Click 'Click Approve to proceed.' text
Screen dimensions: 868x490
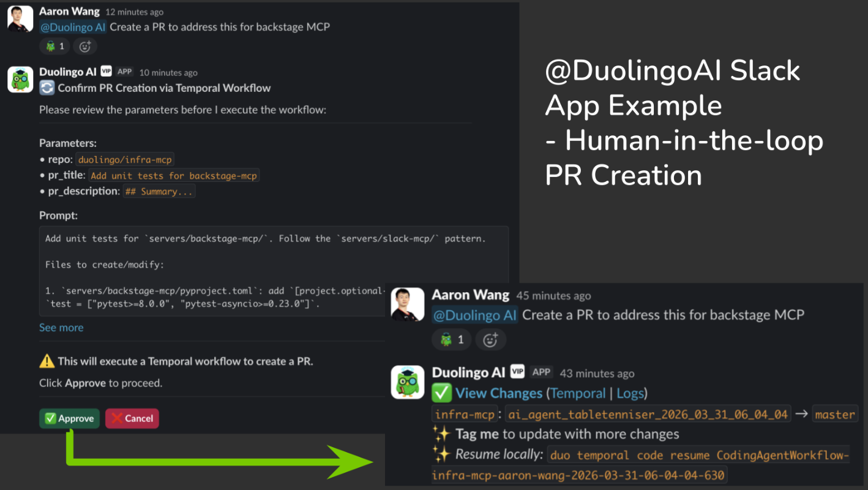100,383
